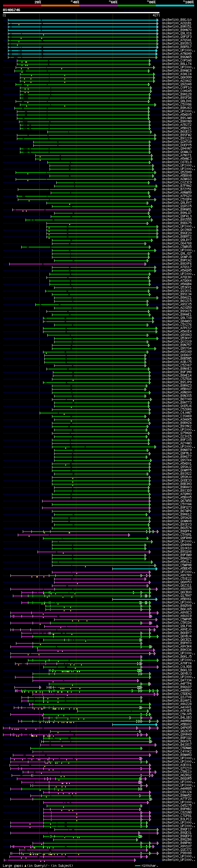Click the purple alignment bar of UniRef100_B9GVF6
The width and height of the screenshot is (197, 868).
point(78,264)
